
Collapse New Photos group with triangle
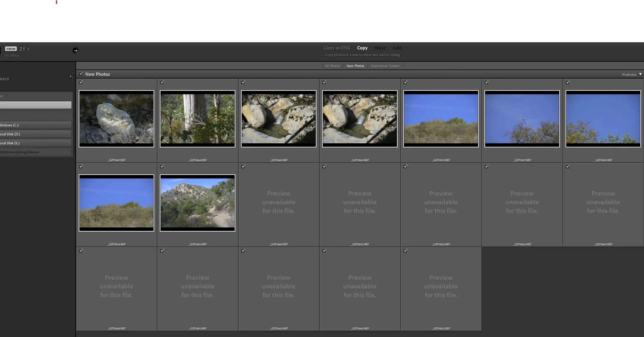click(640, 74)
